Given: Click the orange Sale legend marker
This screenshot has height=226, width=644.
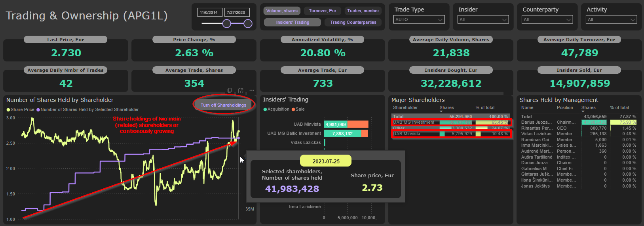Looking at the screenshot, I should click(293, 109).
